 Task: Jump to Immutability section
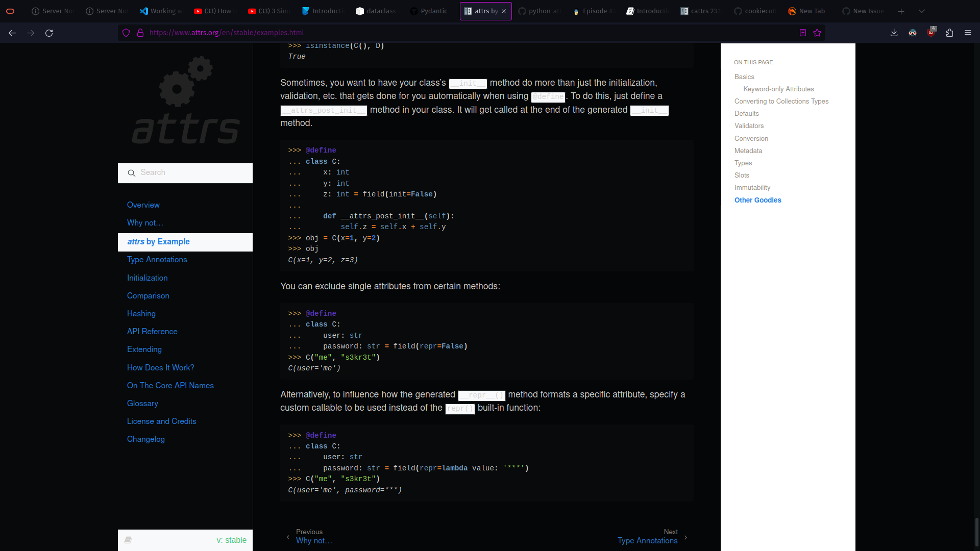[752, 187]
